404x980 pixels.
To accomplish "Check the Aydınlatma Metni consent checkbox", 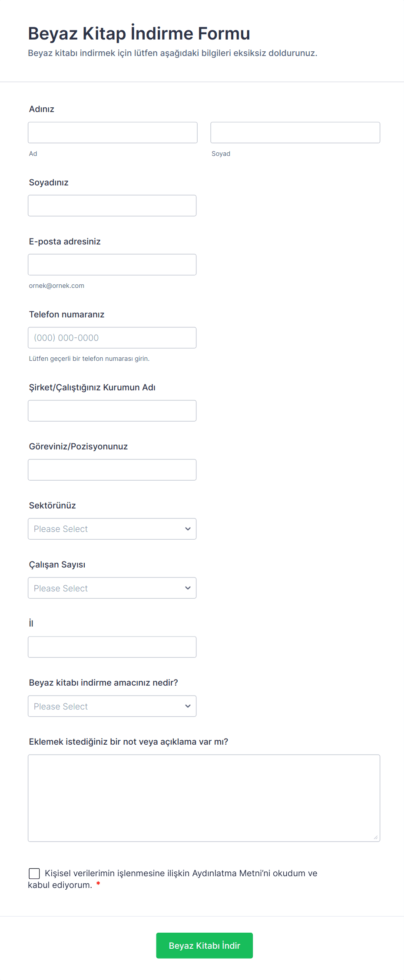I will point(34,873).
